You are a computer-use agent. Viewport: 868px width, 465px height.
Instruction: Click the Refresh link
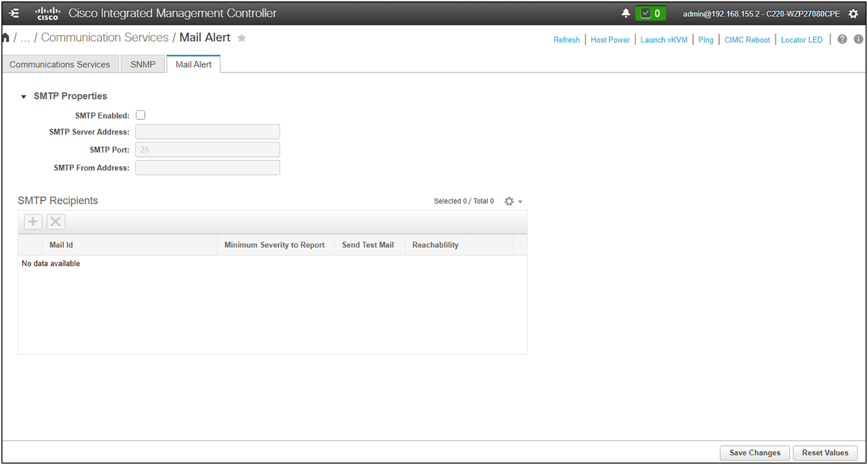click(x=566, y=40)
